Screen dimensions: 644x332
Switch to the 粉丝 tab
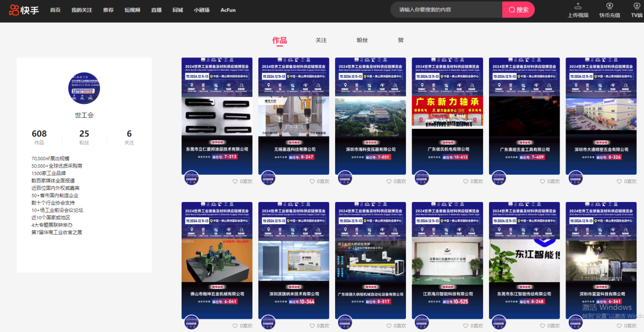point(362,40)
